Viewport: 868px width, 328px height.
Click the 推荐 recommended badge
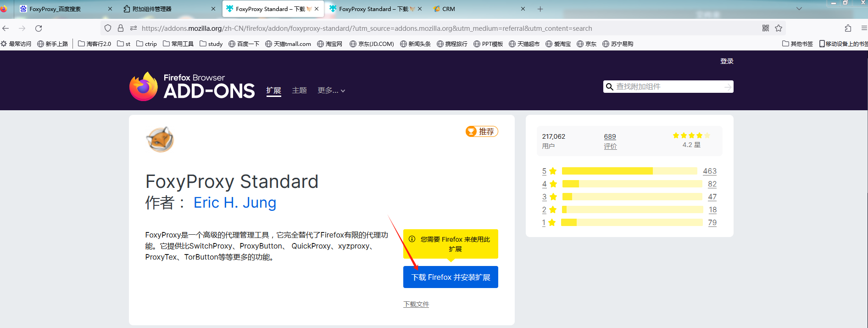point(482,131)
